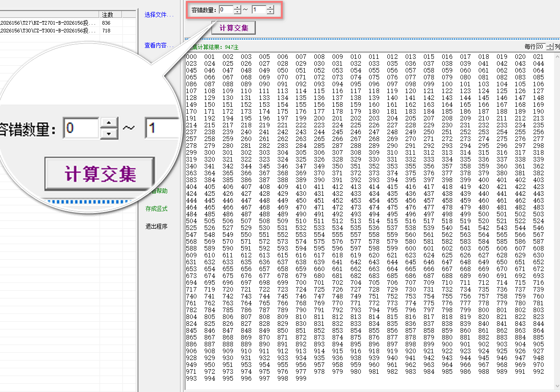This screenshot has width=560, height=392.
Task: Raise the 每行 columns count using up arrow
Action: 550,45
